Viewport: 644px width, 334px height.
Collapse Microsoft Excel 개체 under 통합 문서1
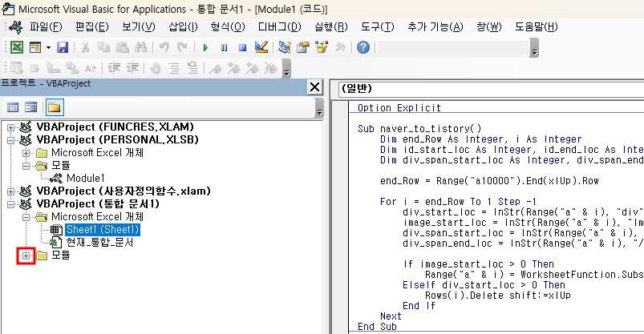point(26,217)
